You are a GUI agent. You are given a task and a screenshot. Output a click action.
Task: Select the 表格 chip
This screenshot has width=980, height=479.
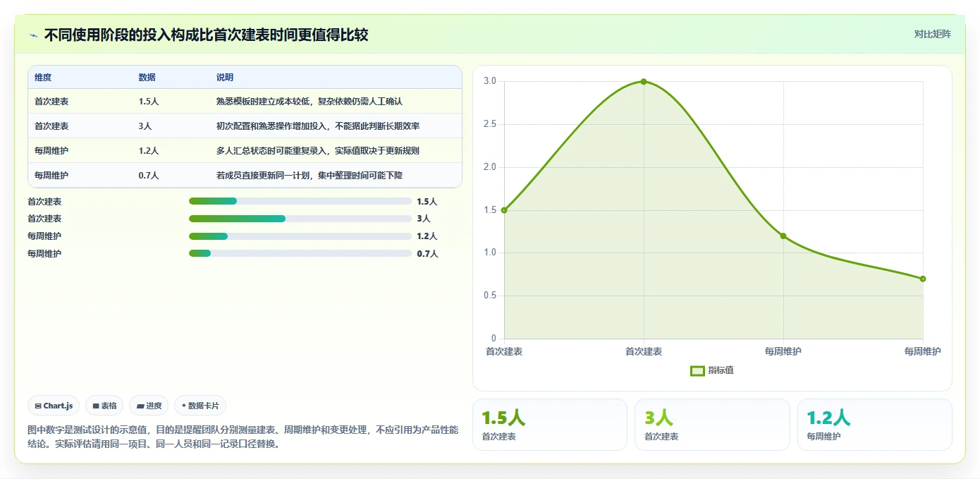[x=104, y=406]
